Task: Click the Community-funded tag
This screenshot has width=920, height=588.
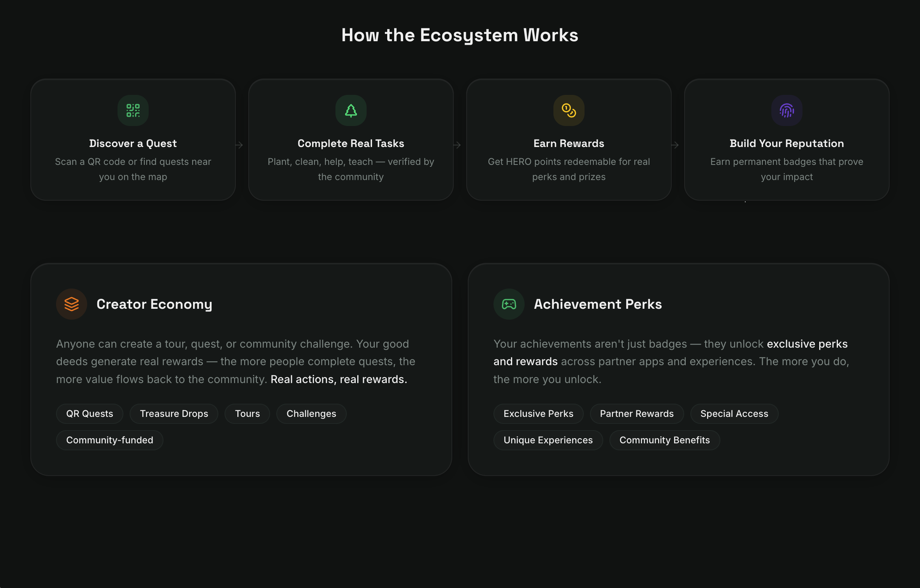Action: (109, 440)
